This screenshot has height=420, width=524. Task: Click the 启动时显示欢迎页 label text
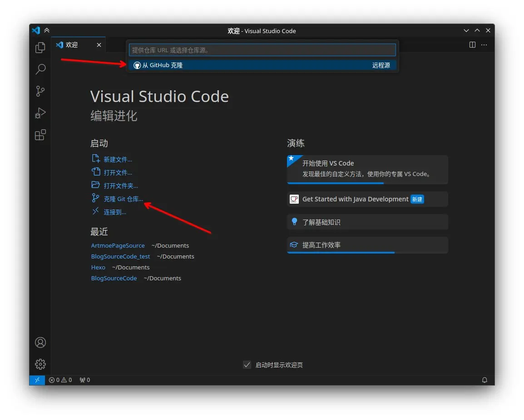click(279, 365)
